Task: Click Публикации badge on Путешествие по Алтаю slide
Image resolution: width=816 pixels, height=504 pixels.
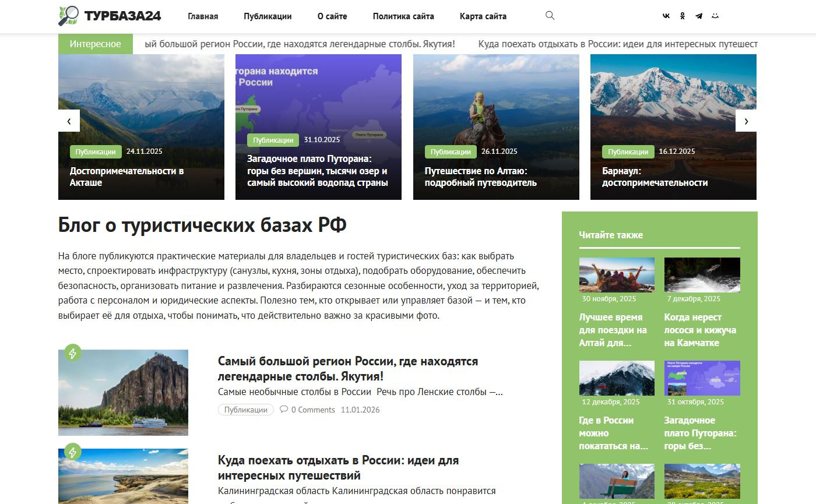Action: (x=451, y=151)
